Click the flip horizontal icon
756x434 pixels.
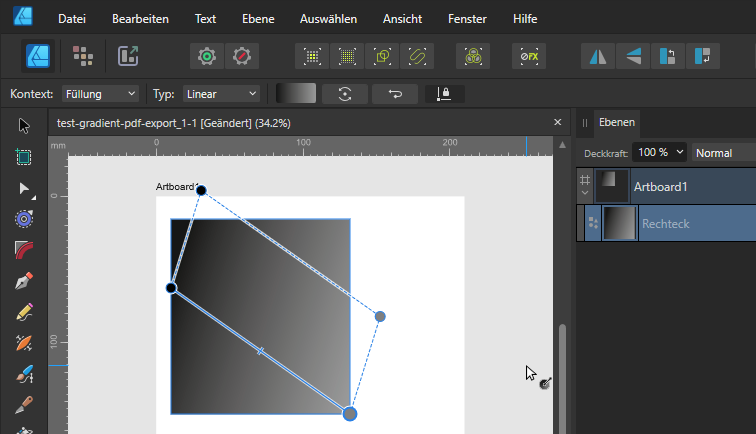(598, 56)
